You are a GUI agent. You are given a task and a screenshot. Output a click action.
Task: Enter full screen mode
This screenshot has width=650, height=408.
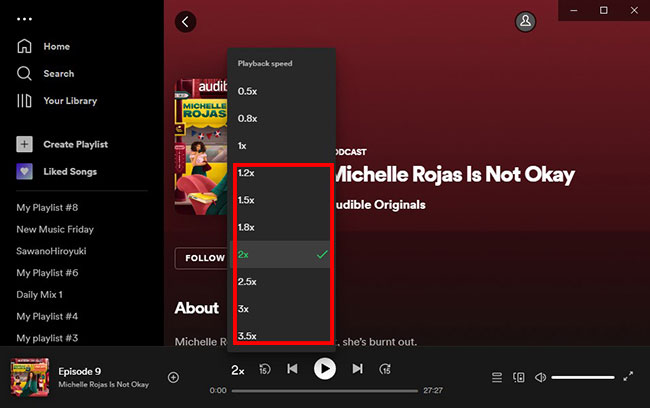(x=628, y=376)
